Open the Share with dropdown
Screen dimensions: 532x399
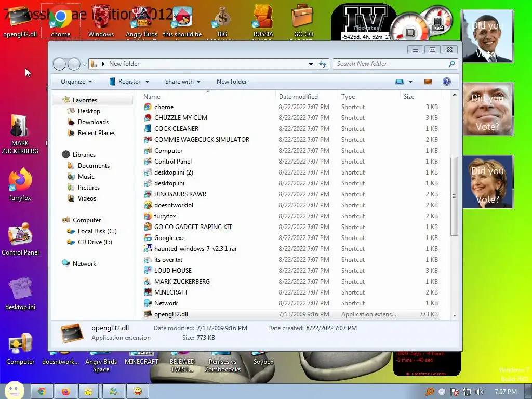point(183,82)
